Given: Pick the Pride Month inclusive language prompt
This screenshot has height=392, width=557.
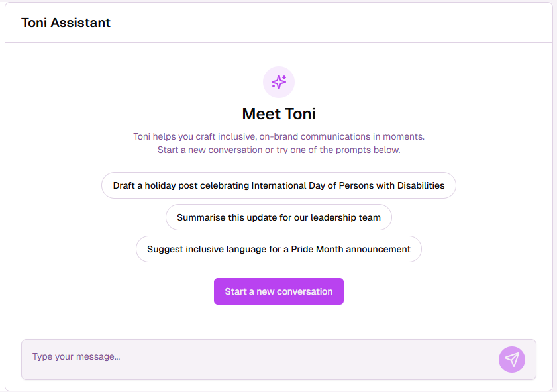Looking at the screenshot, I should click(x=279, y=249).
